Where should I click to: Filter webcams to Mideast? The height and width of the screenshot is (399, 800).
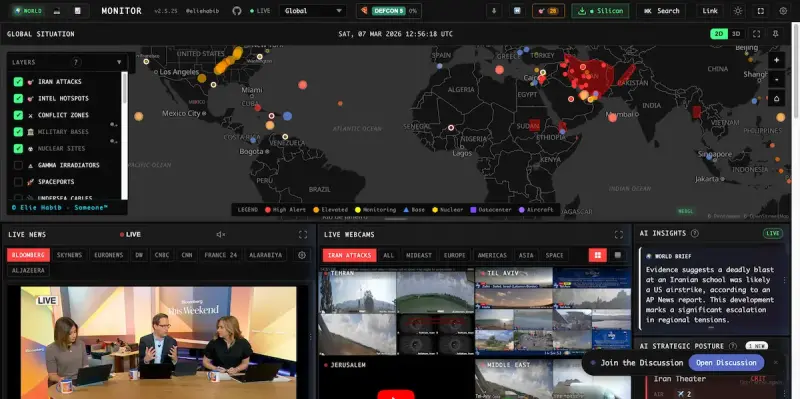pos(419,255)
